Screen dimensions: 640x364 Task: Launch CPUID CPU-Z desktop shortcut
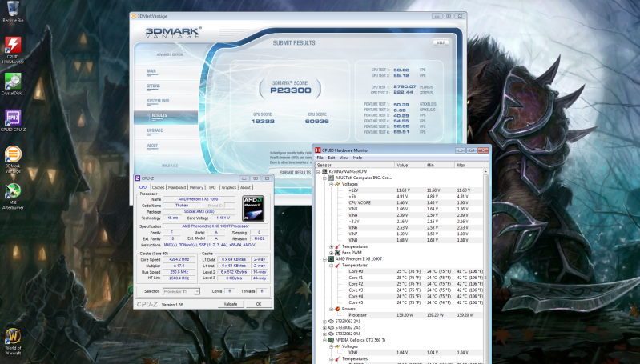pos(13,121)
